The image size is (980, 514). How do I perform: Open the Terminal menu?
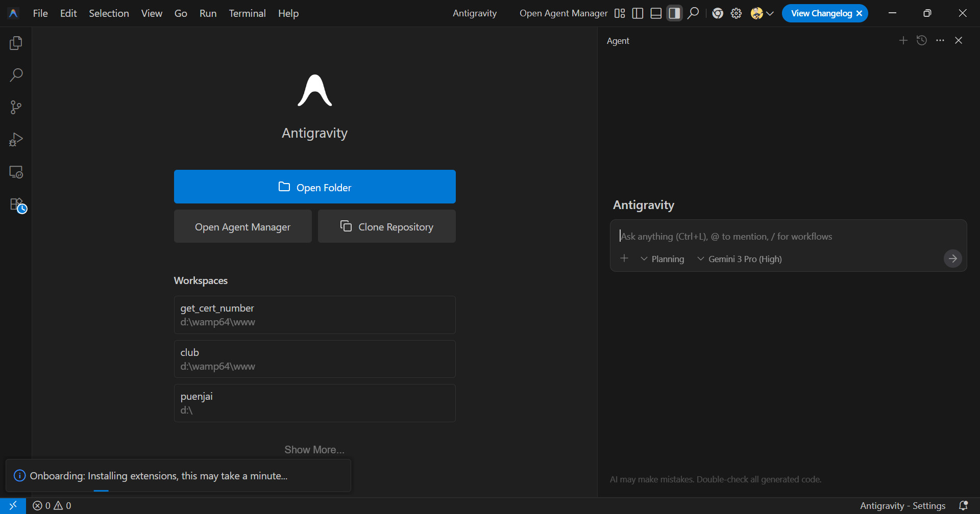point(247,13)
